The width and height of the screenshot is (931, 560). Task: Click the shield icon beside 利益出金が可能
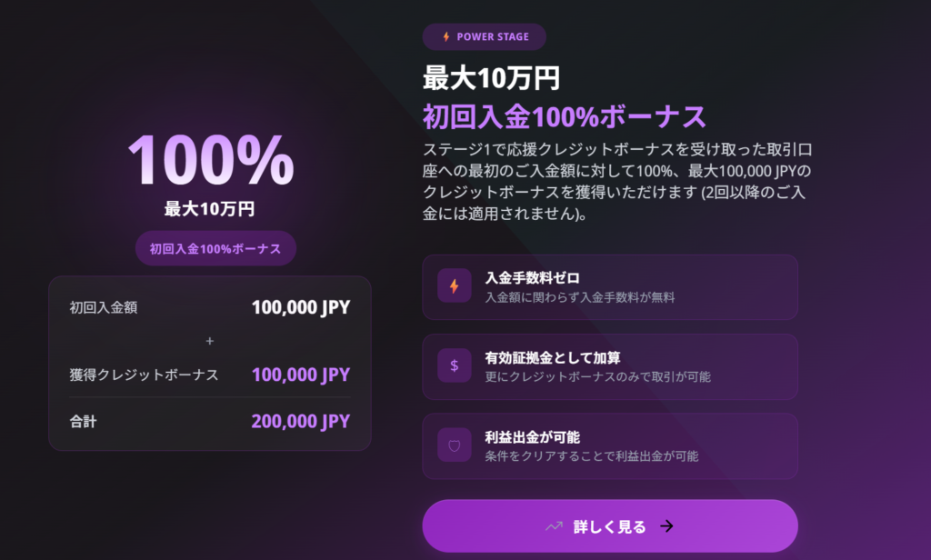[x=455, y=445]
